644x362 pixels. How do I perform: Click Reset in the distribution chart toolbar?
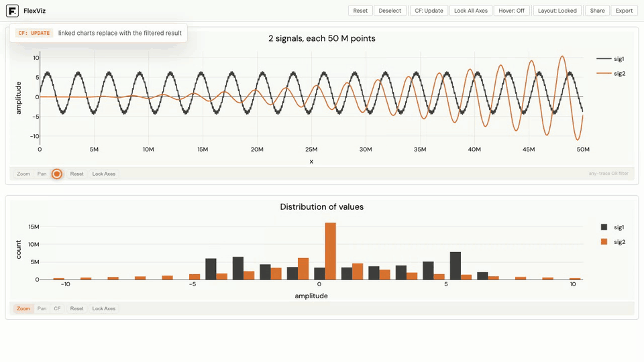point(76,308)
